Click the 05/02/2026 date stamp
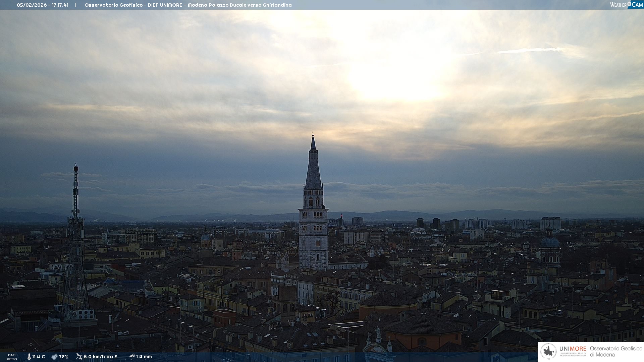The width and height of the screenshot is (644, 362). pos(32,5)
